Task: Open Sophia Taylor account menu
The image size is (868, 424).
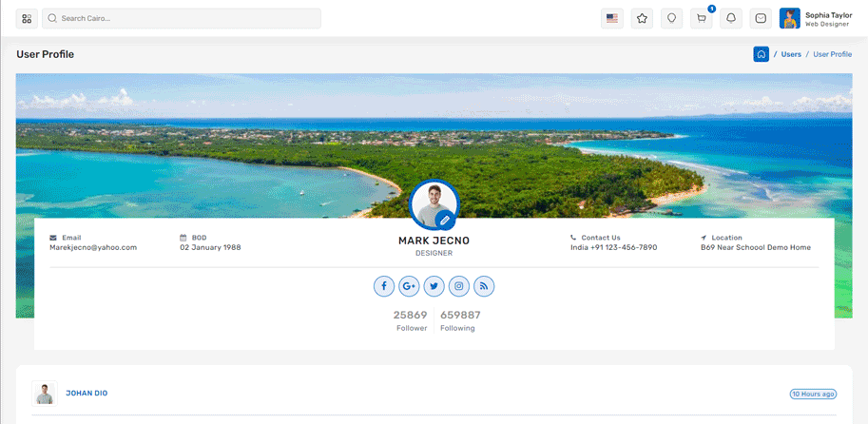Action: 816,18
